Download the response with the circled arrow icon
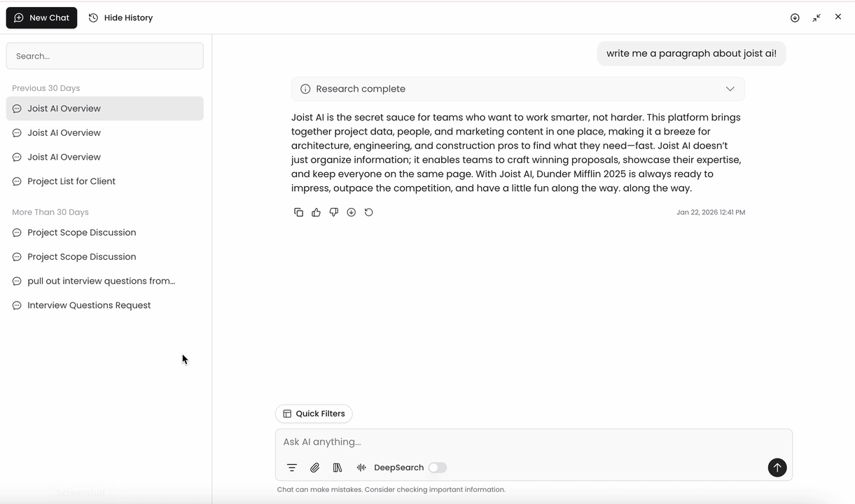The width and height of the screenshot is (855, 504). [351, 212]
